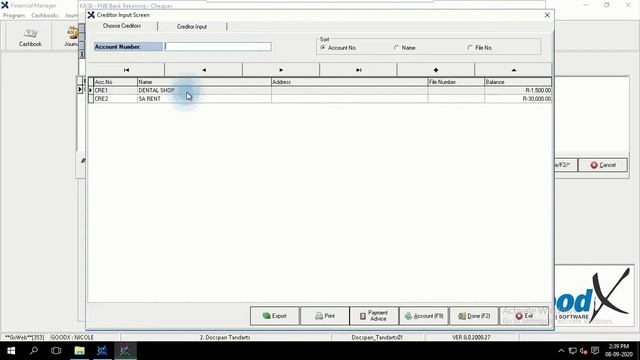Show hidden system tray icons

(561, 351)
